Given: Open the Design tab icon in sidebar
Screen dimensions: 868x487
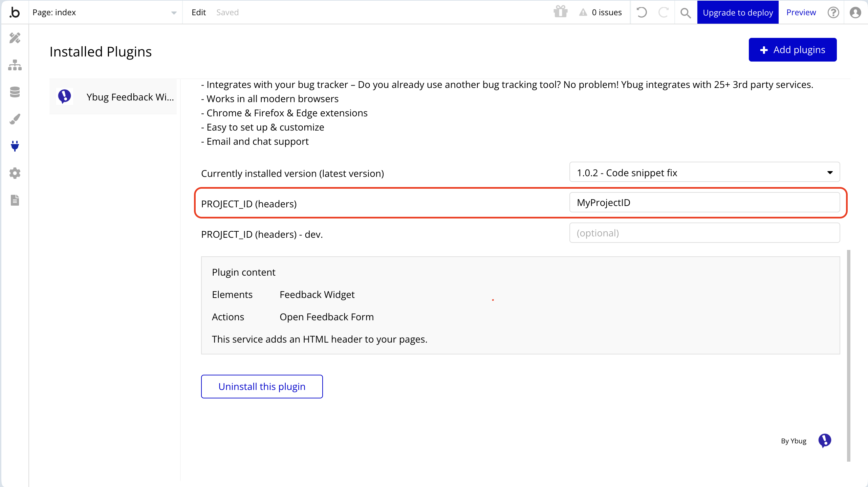Looking at the screenshot, I should point(15,38).
